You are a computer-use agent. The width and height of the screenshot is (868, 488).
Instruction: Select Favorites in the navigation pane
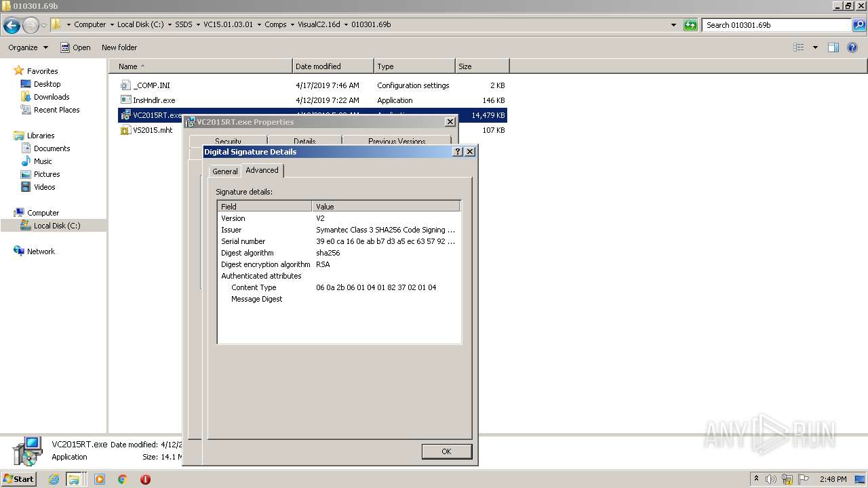[42, 71]
